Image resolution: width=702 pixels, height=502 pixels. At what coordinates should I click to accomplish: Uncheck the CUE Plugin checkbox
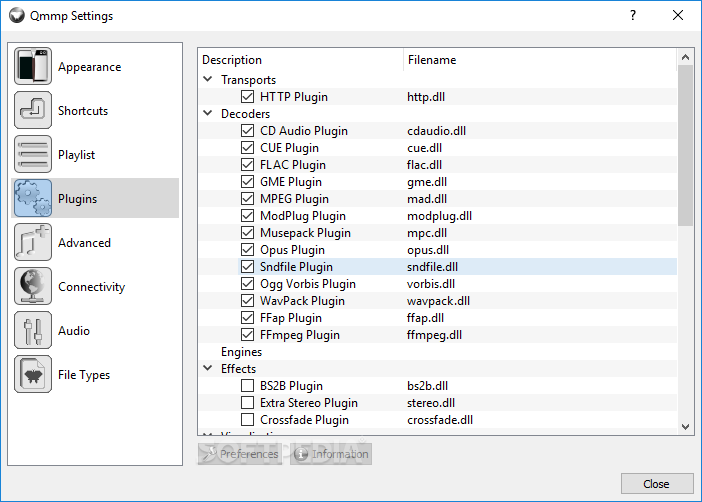tap(247, 148)
